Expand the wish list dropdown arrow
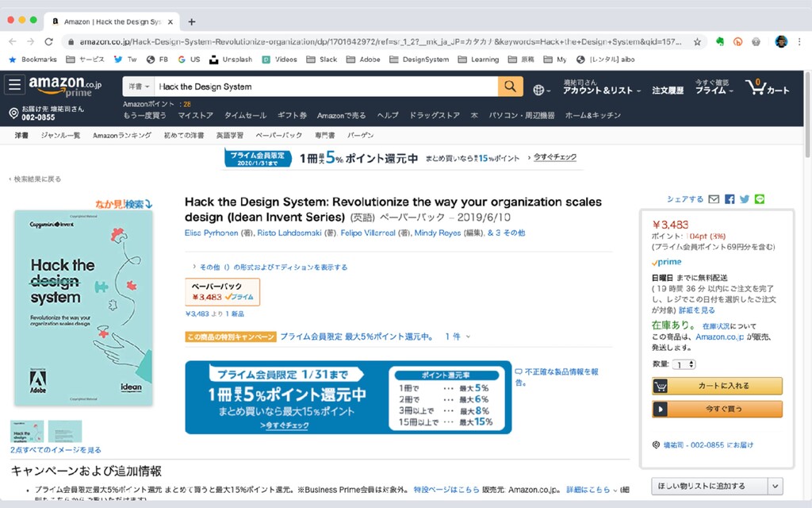The image size is (812, 508). coord(776,487)
